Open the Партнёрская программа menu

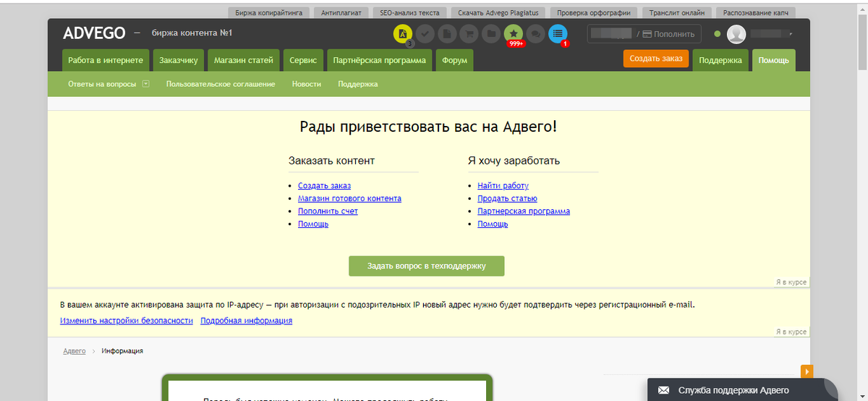coord(380,60)
